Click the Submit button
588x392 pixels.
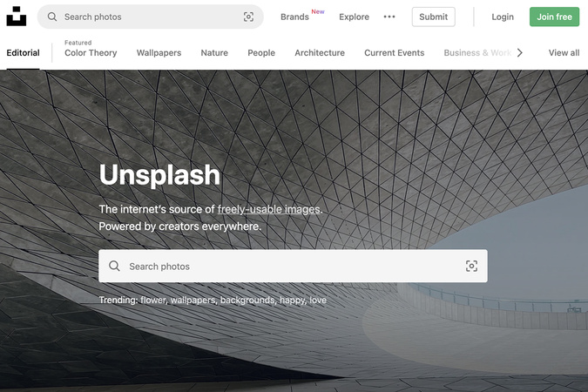point(433,17)
